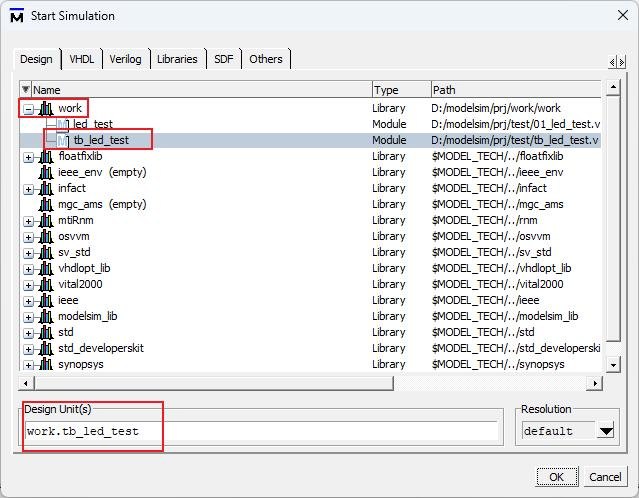Click the led_test module icon
The width and height of the screenshot is (639, 498).
pos(63,124)
